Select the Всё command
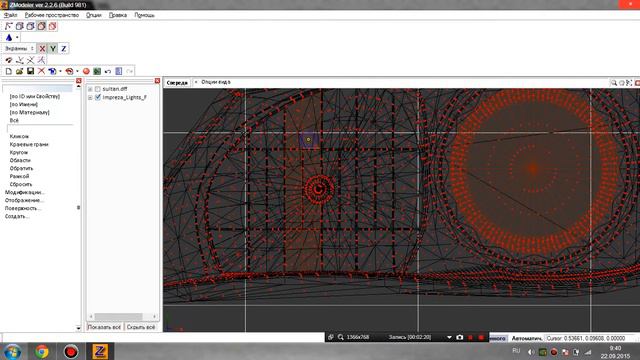The width and height of the screenshot is (640, 360). click(x=14, y=120)
